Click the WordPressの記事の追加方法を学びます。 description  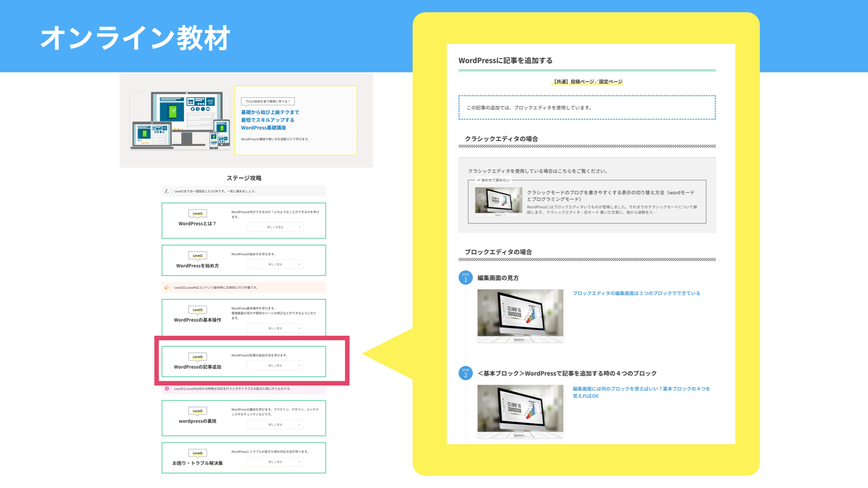259,356
